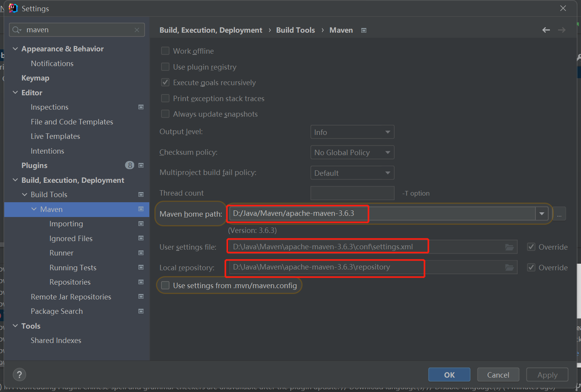
Task: Click the search magnifier icon
Action: (16, 30)
